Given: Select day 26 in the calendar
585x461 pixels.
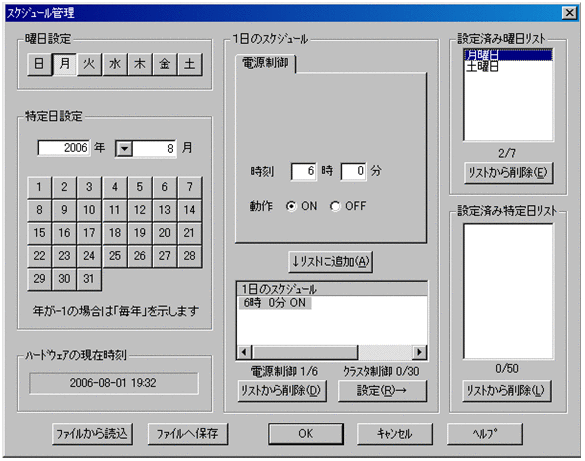Looking at the screenshot, I should coord(140,256).
